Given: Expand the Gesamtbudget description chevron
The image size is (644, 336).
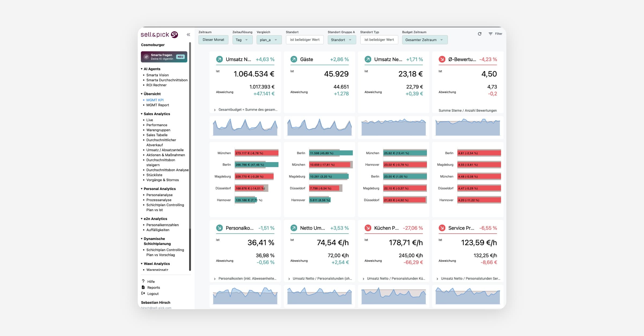Looking at the screenshot, I should (215, 110).
